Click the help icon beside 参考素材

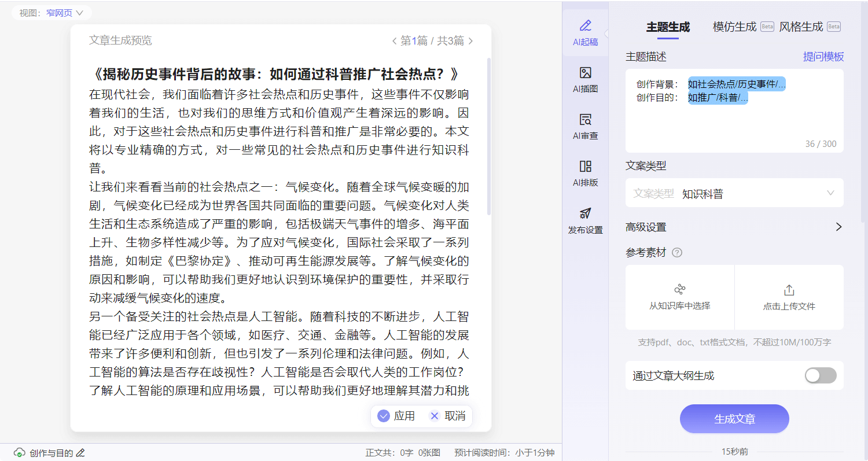pyautogui.click(x=677, y=253)
